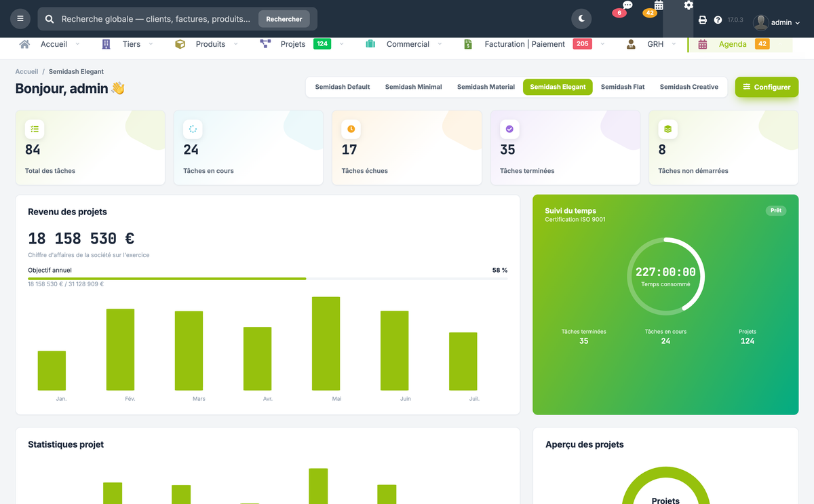
Task: Expand the Accueil menu chevron
Action: 77,44
